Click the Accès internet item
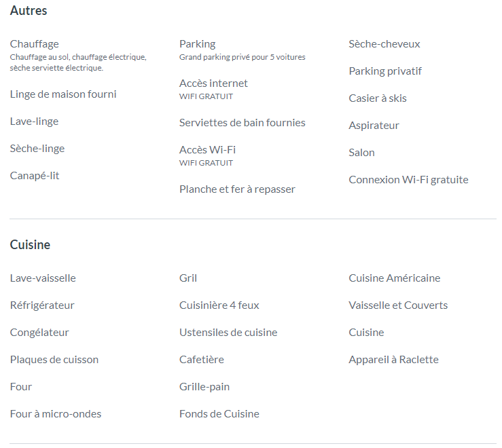502x448 pixels. (213, 83)
